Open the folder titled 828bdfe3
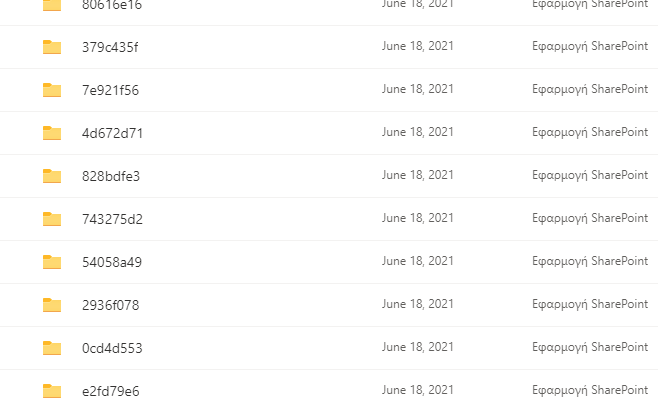The image size is (658, 409). (111, 176)
